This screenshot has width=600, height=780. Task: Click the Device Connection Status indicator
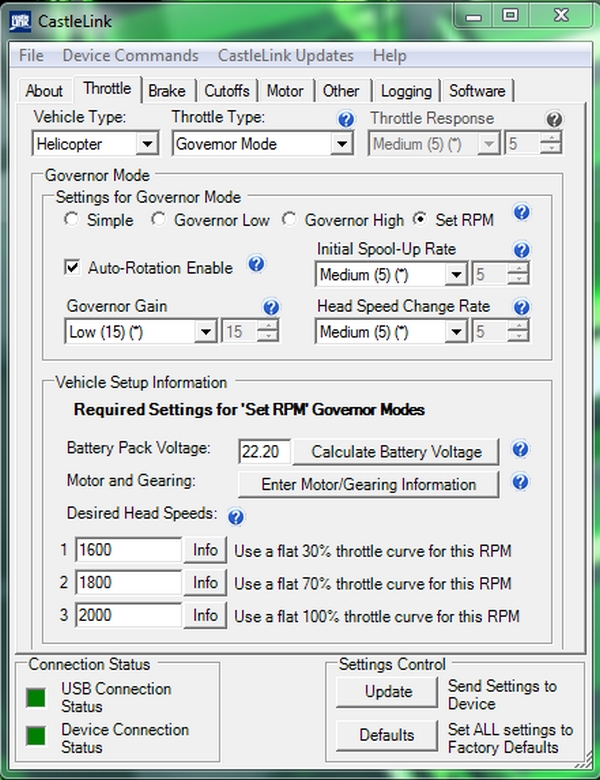[36, 736]
